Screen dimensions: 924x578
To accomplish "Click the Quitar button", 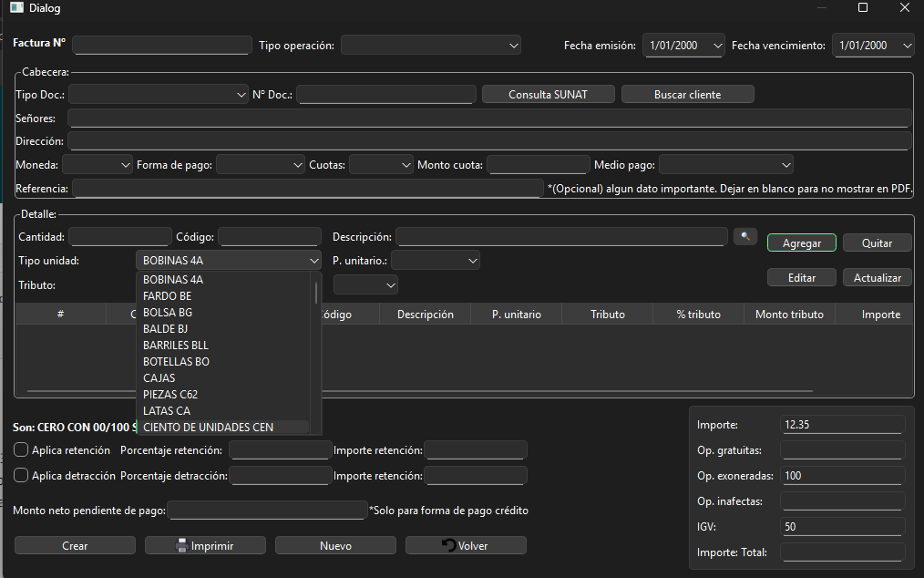I will pos(877,243).
